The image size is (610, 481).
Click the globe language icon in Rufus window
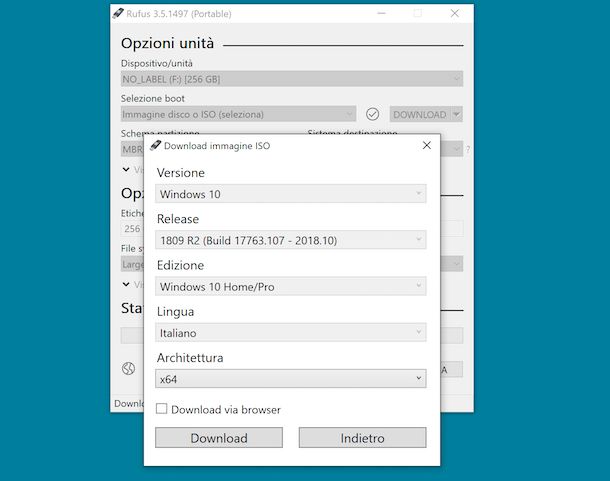[x=128, y=368]
